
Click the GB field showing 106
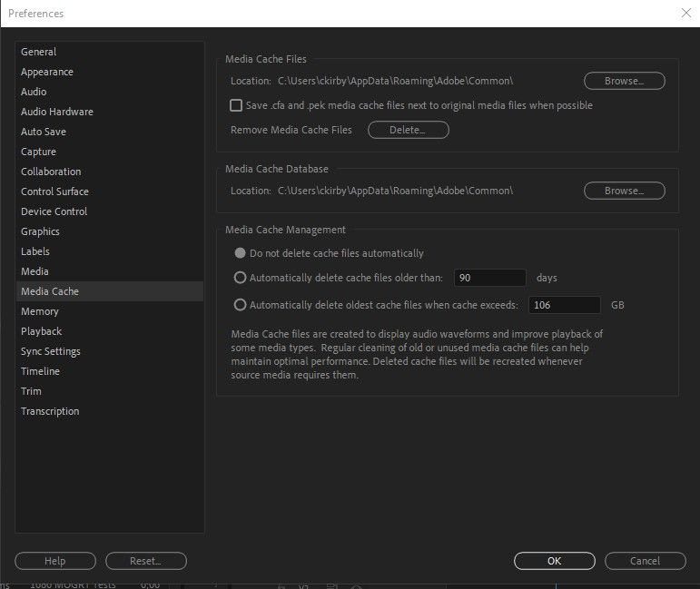tap(565, 305)
